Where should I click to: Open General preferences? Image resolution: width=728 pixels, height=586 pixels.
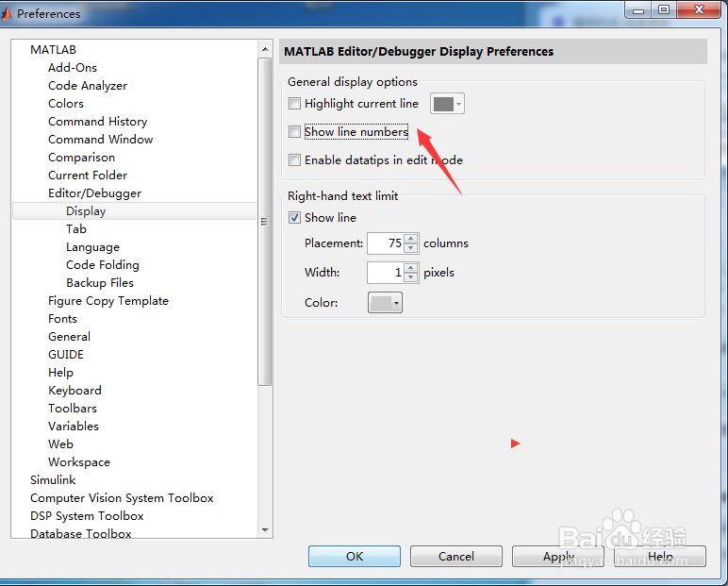coord(69,337)
